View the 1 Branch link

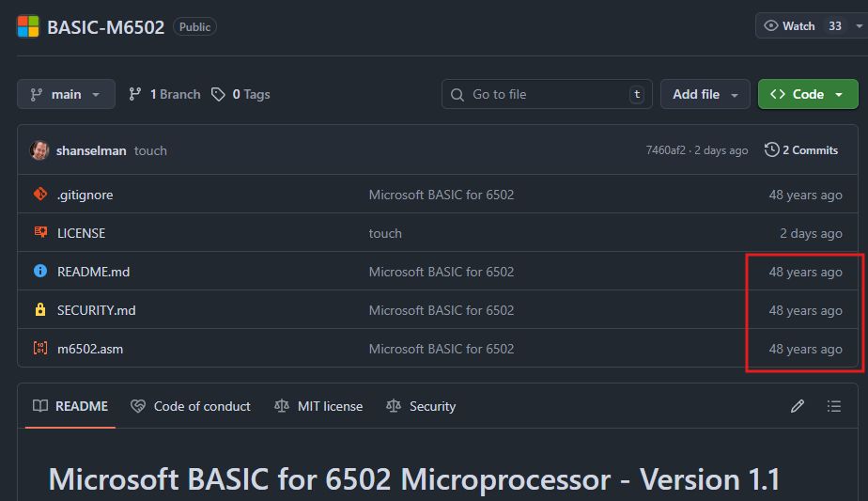click(164, 94)
